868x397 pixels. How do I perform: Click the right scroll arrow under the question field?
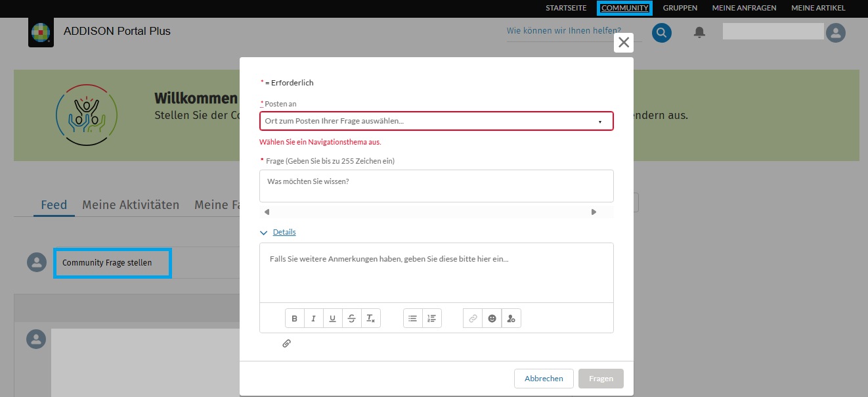594,212
